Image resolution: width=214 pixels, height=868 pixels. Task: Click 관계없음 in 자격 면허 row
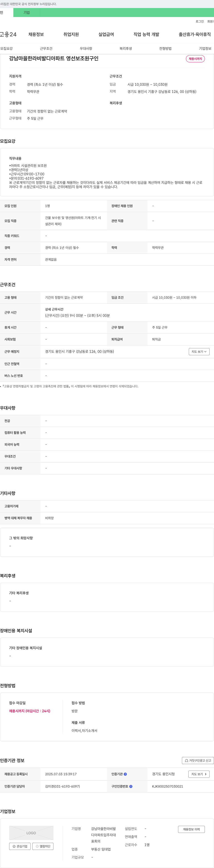(51, 259)
